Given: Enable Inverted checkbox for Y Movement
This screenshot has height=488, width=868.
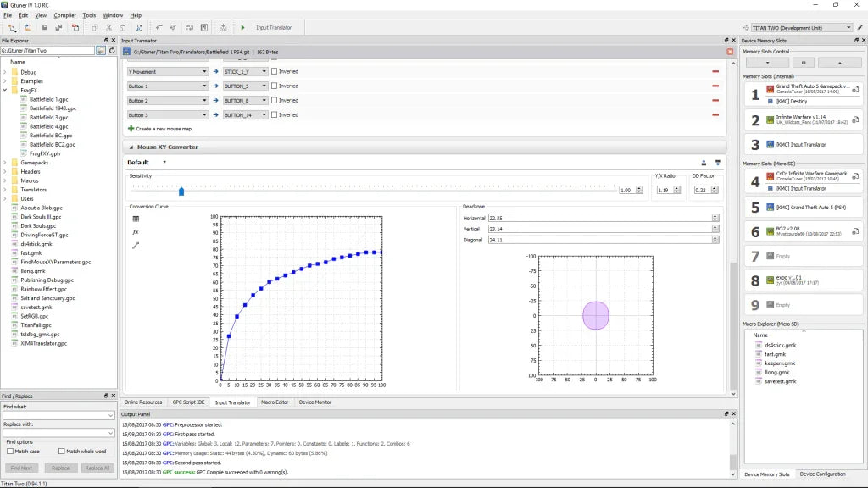Looking at the screenshot, I should (x=275, y=72).
